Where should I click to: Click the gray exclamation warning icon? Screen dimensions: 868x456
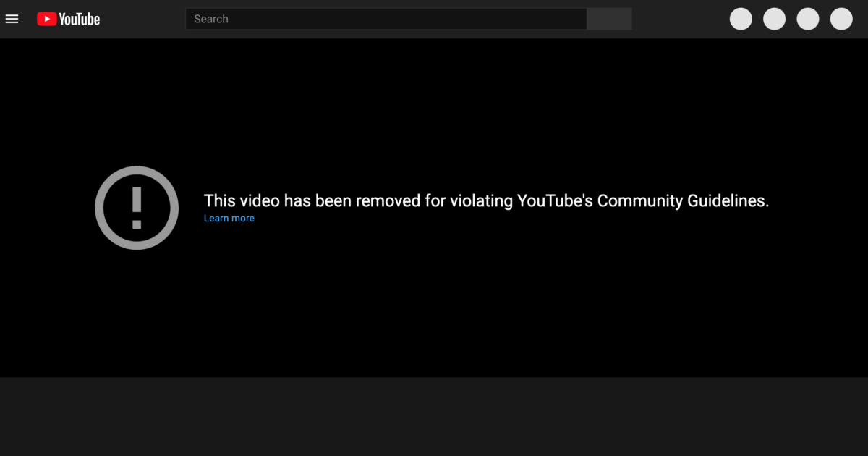point(137,208)
